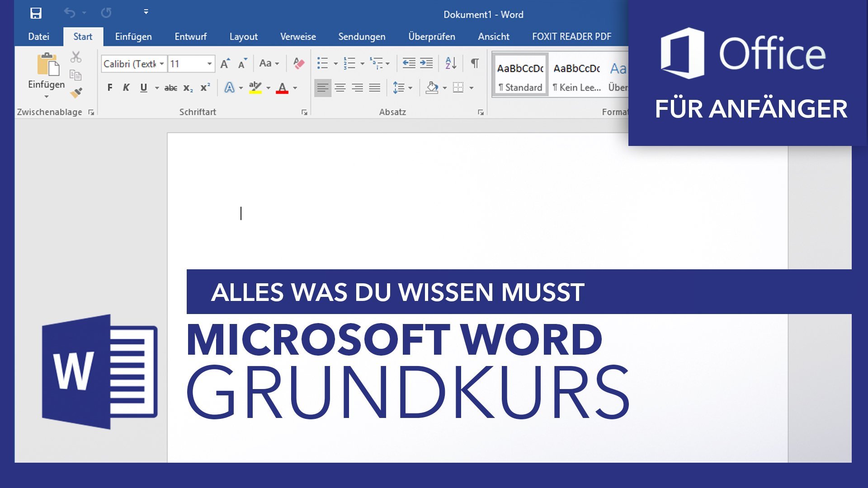
Task: Click the Grow Font icon
Action: point(225,64)
